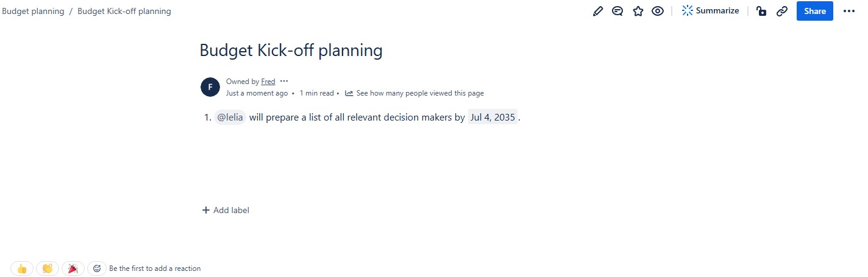Open the add reaction emoji picker
Screen dimensions: 868x277
tap(96, 268)
